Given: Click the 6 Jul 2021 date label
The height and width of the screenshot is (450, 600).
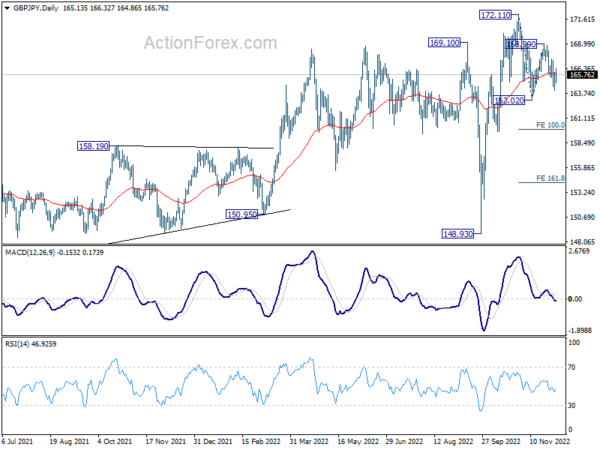Looking at the screenshot, I should (x=17, y=441).
